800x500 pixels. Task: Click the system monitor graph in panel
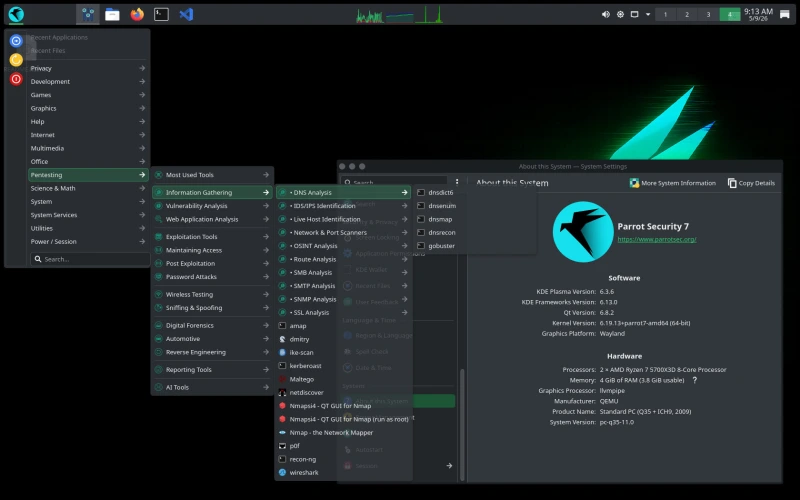coord(399,14)
